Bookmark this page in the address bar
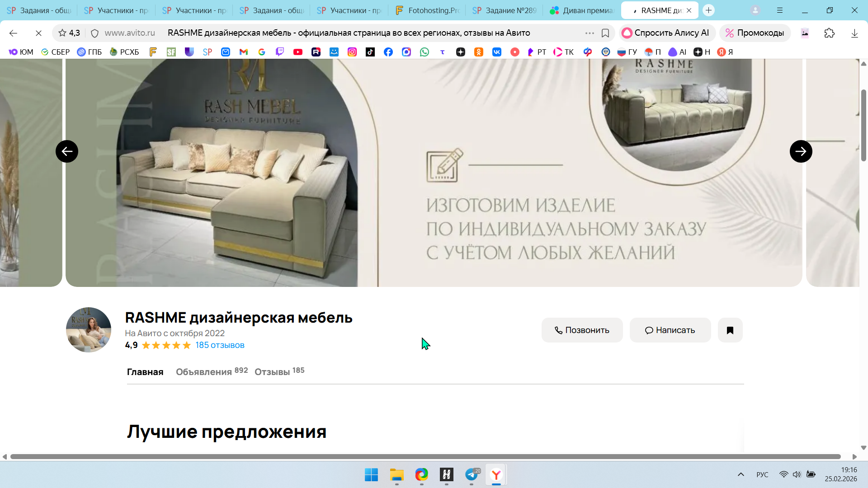This screenshot has height=488, width=868. (605, 33)
